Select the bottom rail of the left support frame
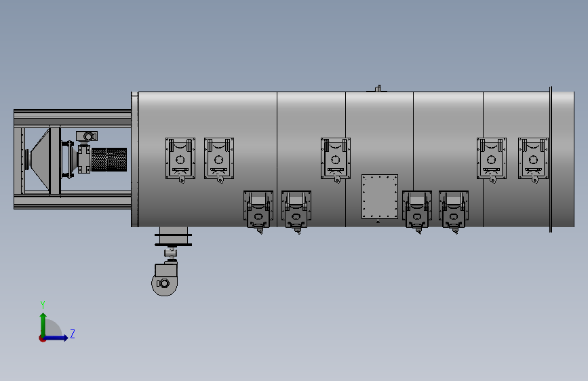 point(73,200)
